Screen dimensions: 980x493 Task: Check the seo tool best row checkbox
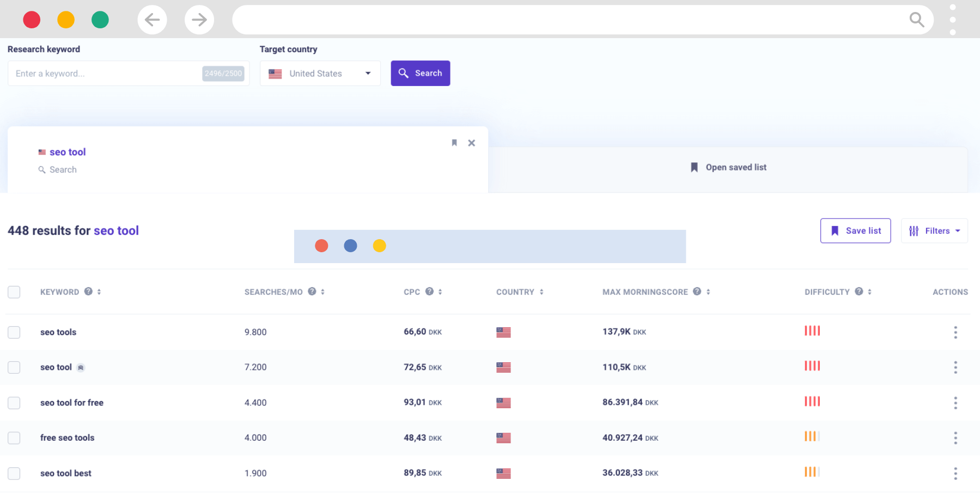14,473
